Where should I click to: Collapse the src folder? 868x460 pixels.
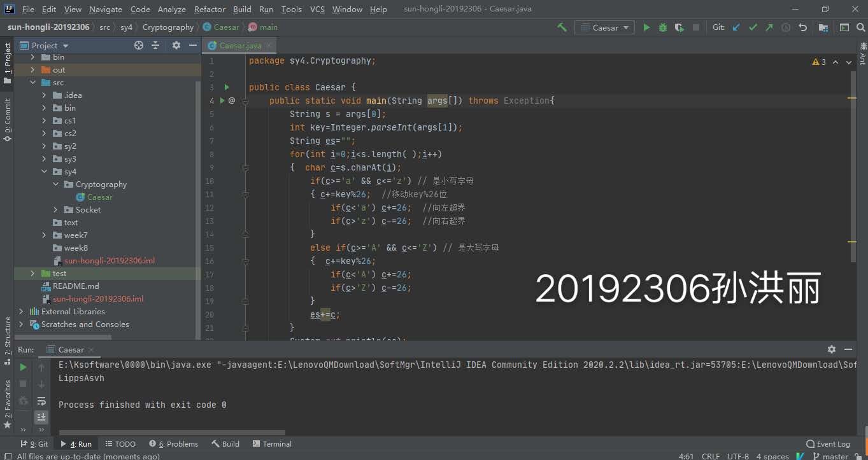pyautogui.click(x=33, y=83)
